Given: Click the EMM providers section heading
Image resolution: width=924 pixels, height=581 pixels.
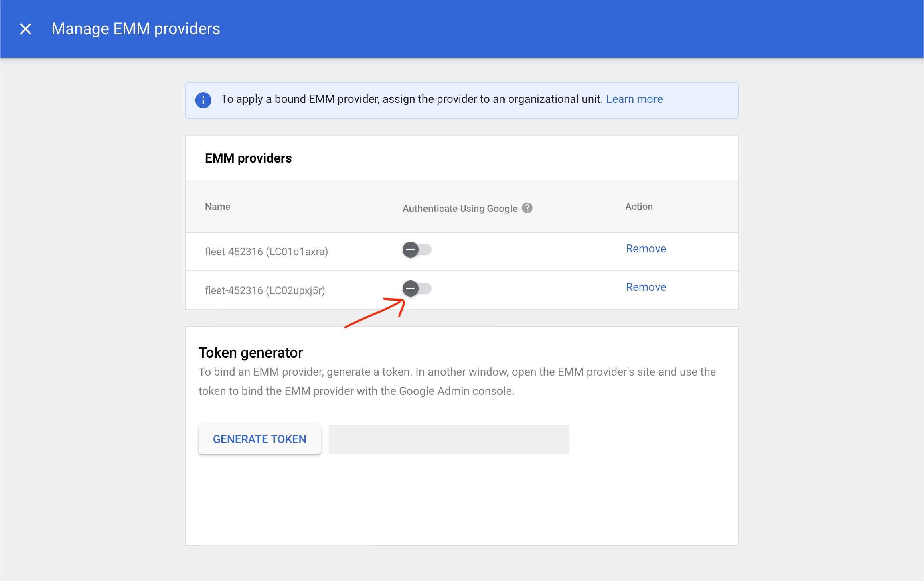Looking at the screenshot, I should tap(248, 158).
